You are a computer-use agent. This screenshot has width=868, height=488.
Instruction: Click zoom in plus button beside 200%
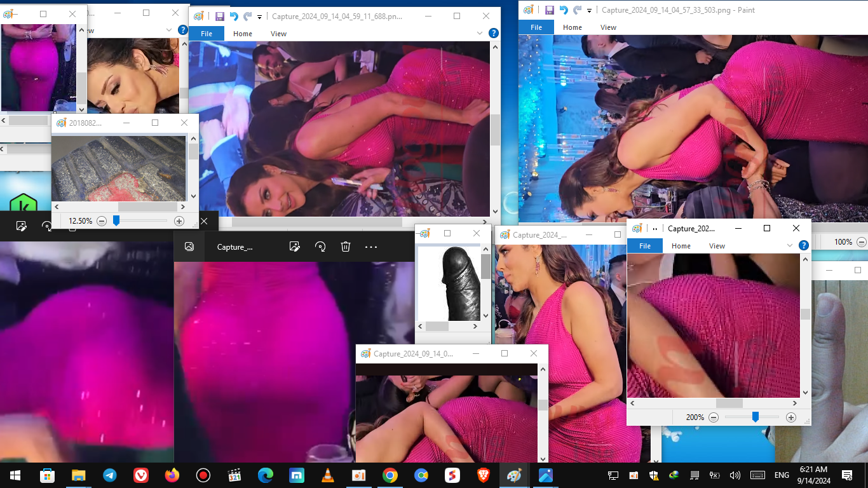[791, 417]
